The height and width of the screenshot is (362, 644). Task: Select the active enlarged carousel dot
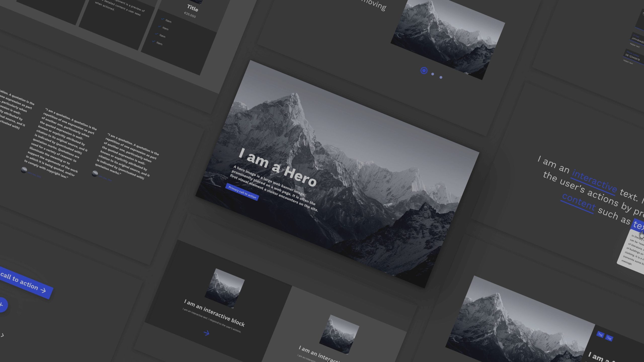point(424,71)
